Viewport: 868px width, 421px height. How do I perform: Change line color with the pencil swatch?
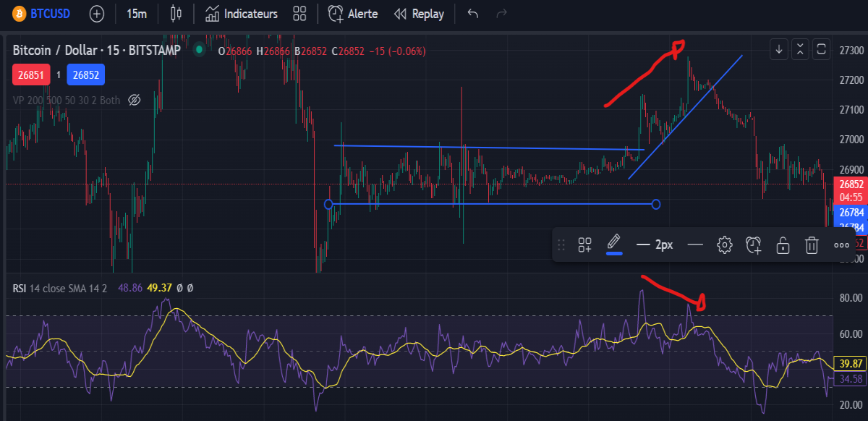click(614, 244)
